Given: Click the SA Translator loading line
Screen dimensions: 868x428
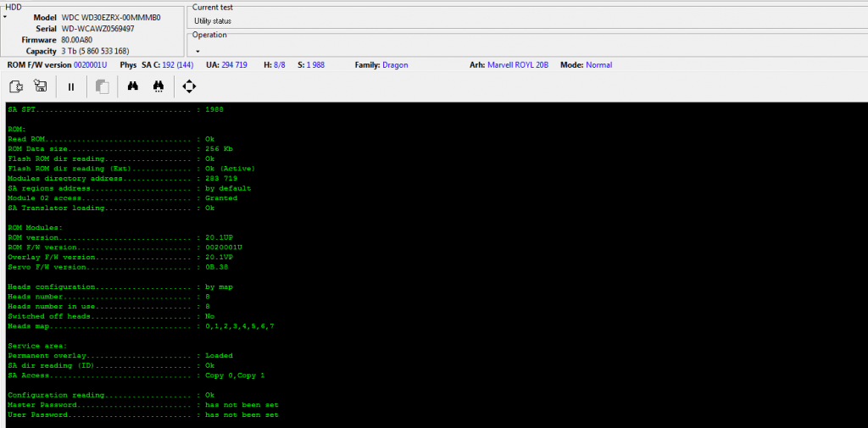Looking at the screenshot, I should 111,208.
